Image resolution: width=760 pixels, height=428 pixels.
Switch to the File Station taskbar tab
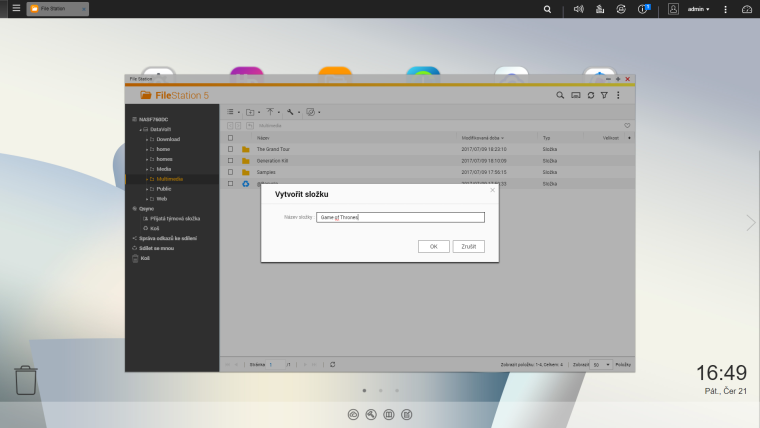(57, 9)
